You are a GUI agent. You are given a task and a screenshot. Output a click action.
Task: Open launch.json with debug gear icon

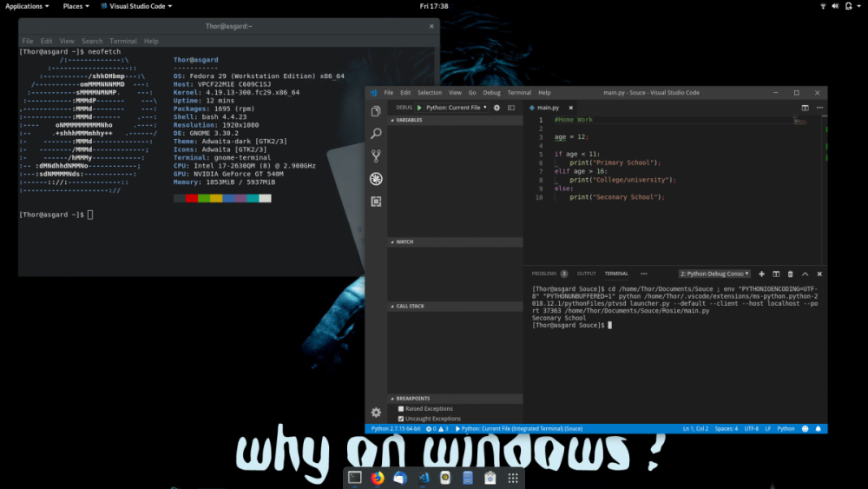[x=496, y=108]
